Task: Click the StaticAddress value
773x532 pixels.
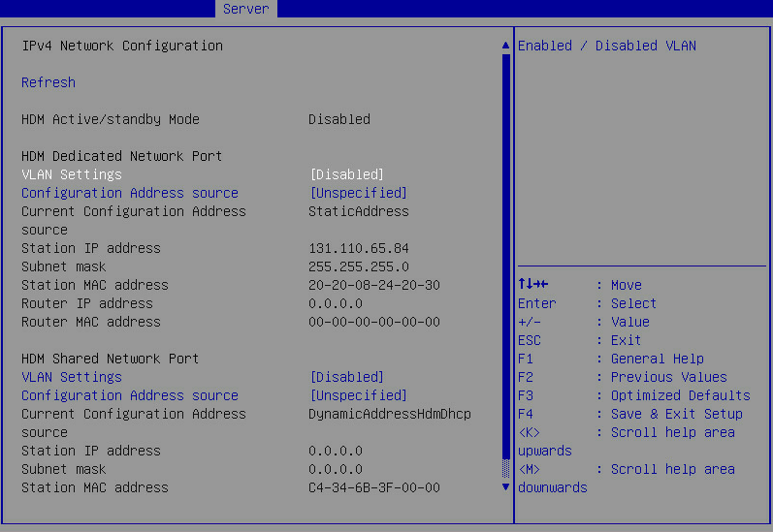Action: pos(359,211)
